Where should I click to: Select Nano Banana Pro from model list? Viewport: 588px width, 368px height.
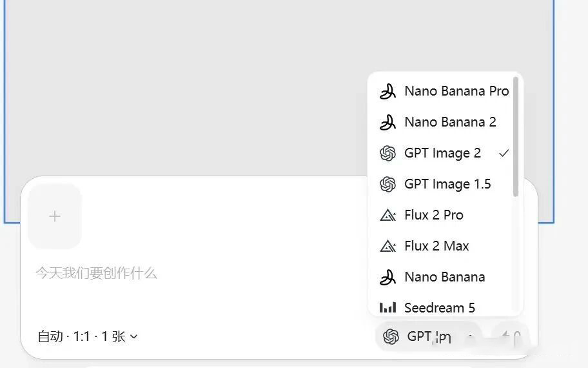456,91
